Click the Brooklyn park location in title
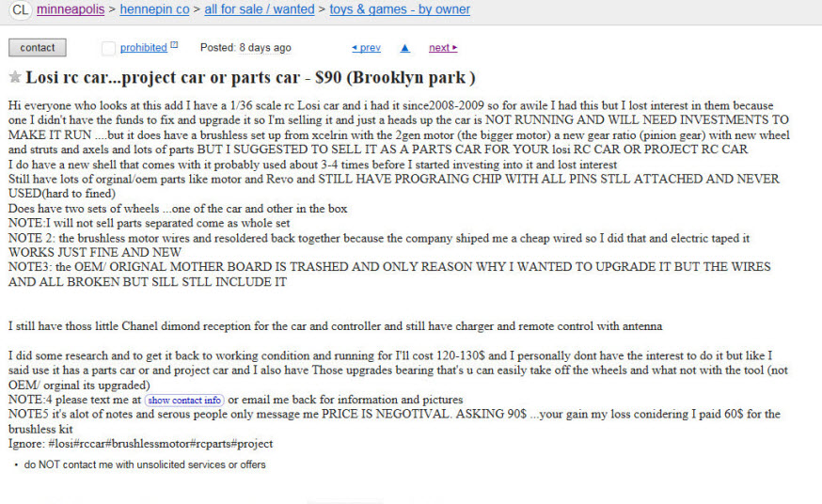 411,77
